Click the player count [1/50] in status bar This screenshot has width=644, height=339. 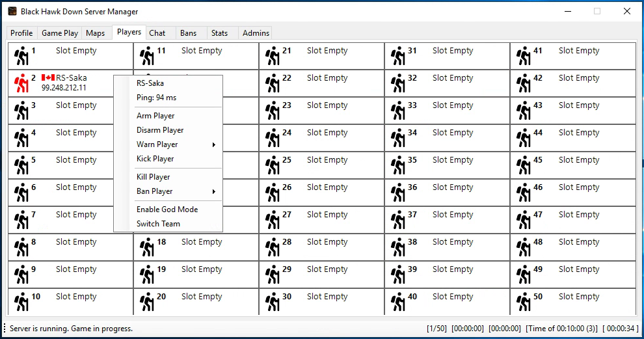[437, 329]
